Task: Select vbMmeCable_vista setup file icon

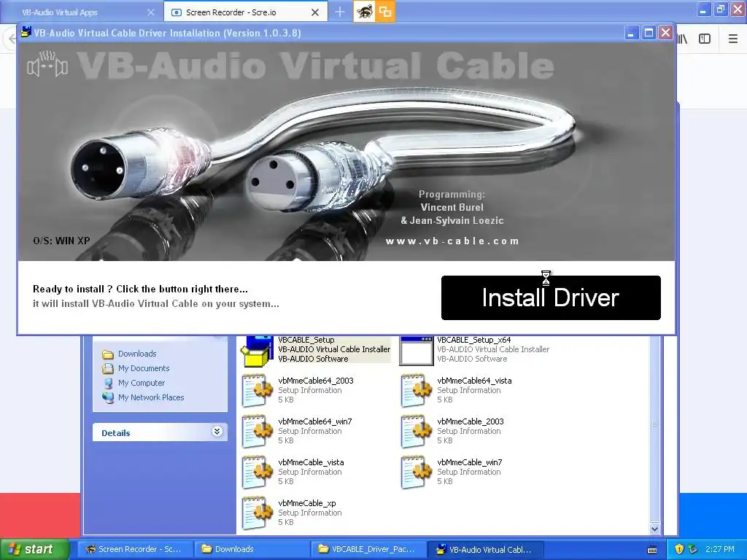Action: pos(258,472)
